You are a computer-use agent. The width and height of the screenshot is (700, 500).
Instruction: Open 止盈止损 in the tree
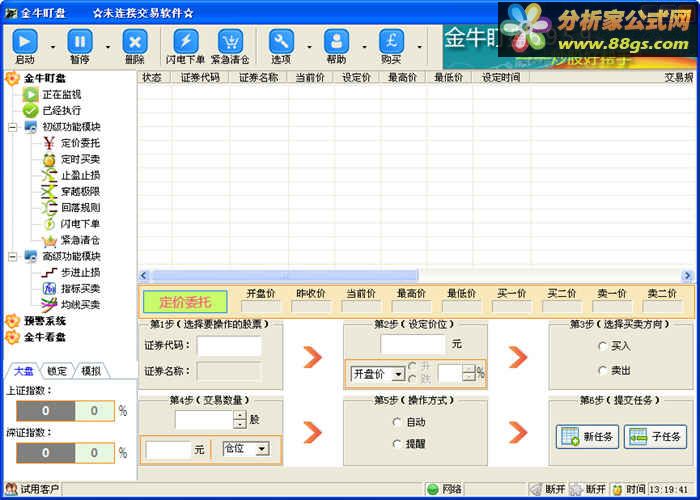[80, 175]
